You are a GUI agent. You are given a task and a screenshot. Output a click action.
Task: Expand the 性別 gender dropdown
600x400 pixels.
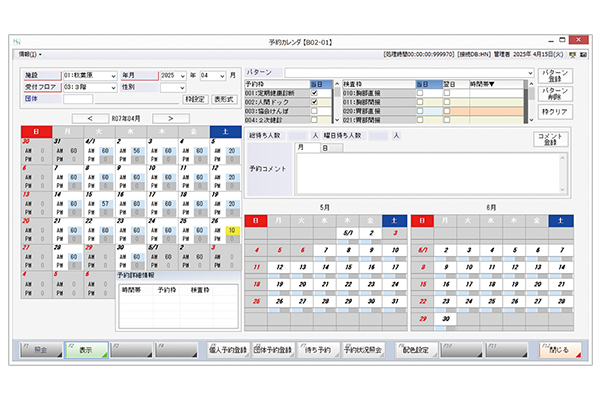(180, 86)
